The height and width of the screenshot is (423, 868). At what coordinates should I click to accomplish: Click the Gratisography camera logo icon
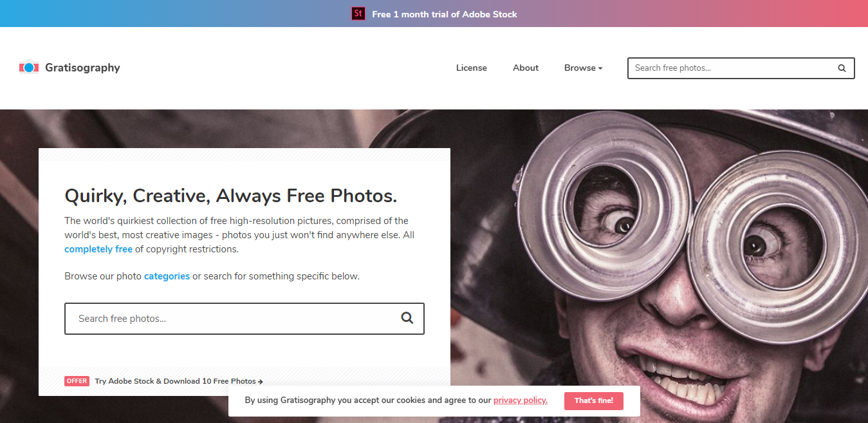click(x=29, y=67)
